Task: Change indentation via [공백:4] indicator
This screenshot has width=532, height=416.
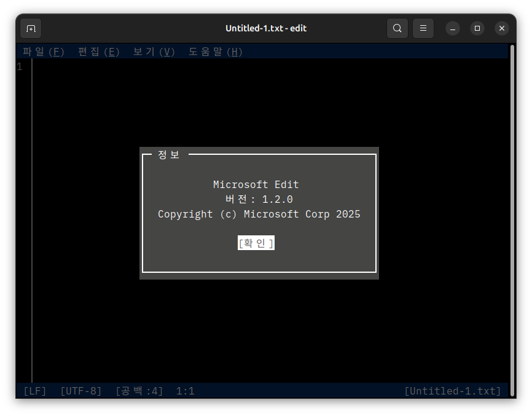Action: pyautogui.click(x=139, y=391)
